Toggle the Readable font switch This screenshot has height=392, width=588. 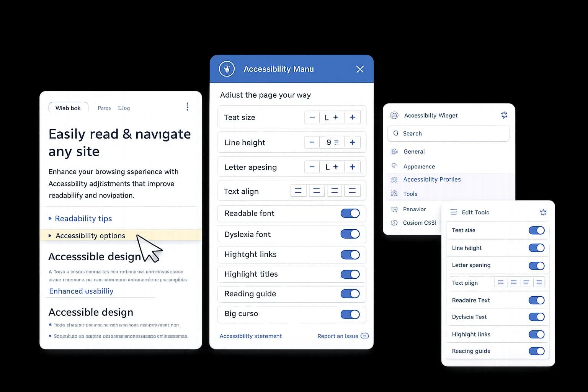[x=350, y=213]
